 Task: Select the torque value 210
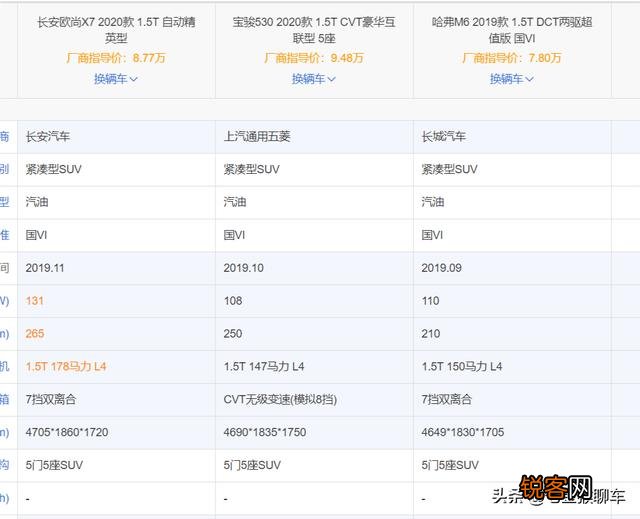click(x=431, y=334)
